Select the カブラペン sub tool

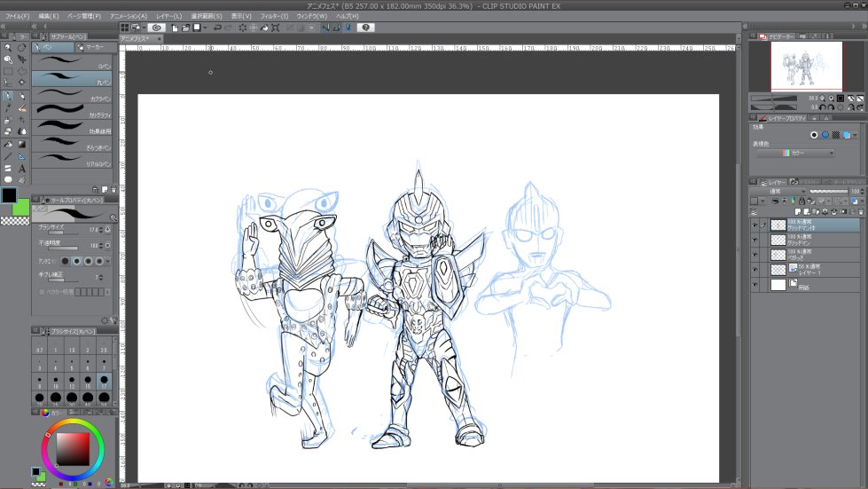(72, 94)
